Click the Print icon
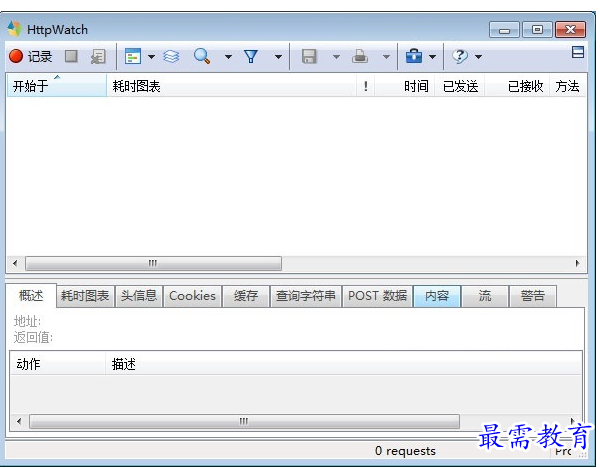The height and width of the screenshot is (468, 600). pyautogui.click(x=360, y=57)
